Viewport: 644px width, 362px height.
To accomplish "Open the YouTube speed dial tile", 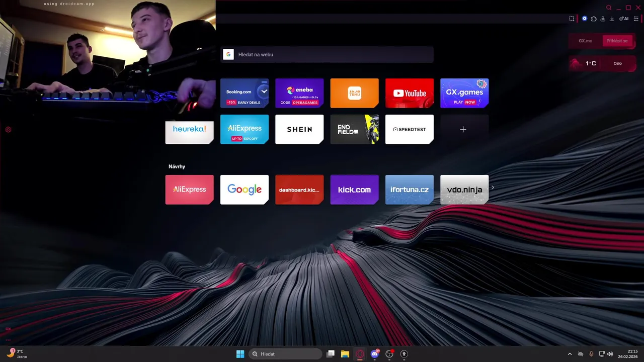I will [410, 93].
